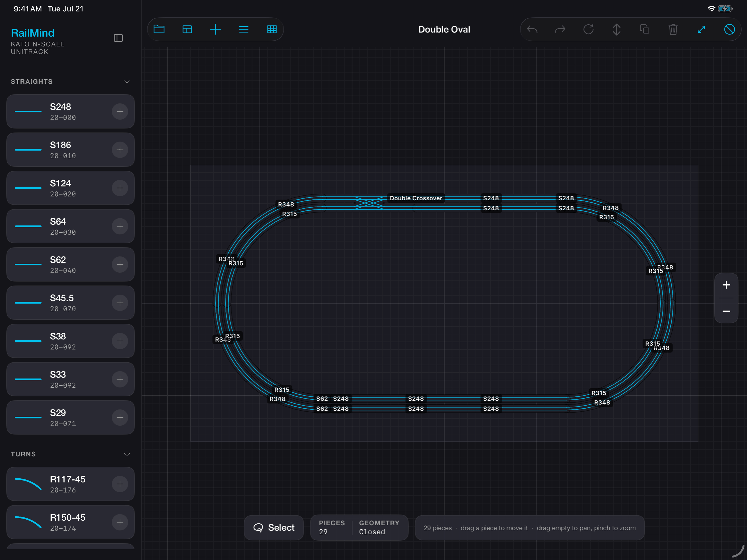The image size is (747, 560).
Task: Add an S38 straight track piece
Action: (x=120, y=341)
